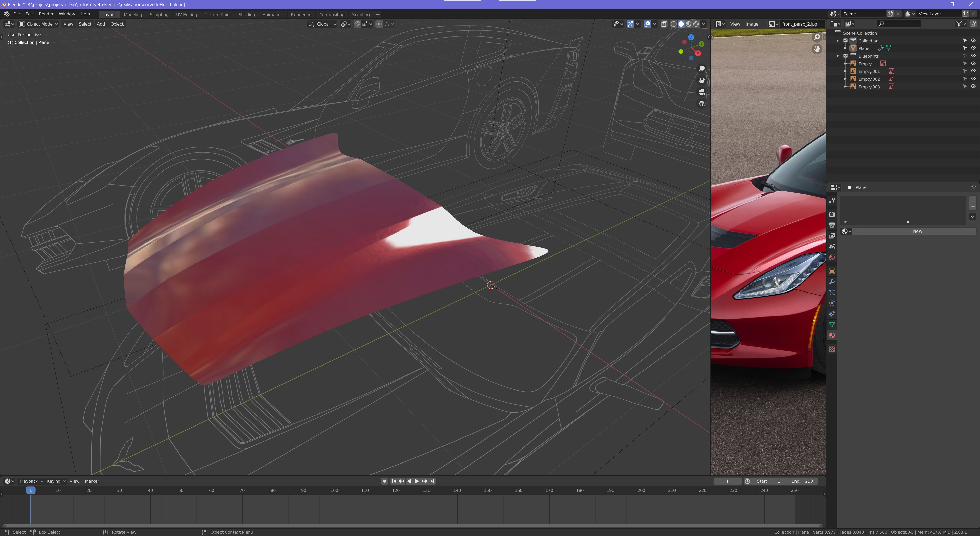Open the File menu

pos(16,14)
